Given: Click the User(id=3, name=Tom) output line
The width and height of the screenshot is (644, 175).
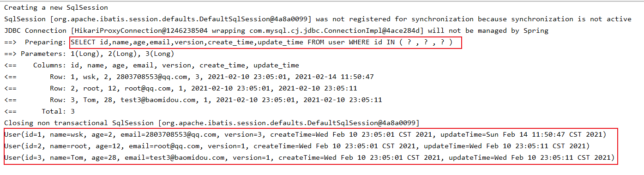Looking at the screenshot, I should [309, 157].
